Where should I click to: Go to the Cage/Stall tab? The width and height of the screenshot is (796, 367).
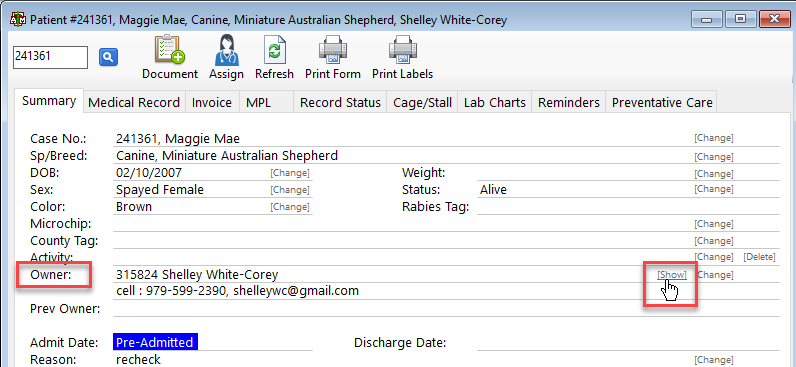click(x=422, y=103)
